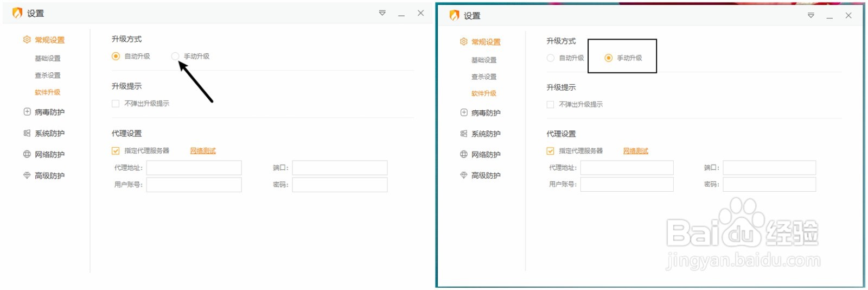Open 基础设置 in the left window sidebar

(48, 59)
